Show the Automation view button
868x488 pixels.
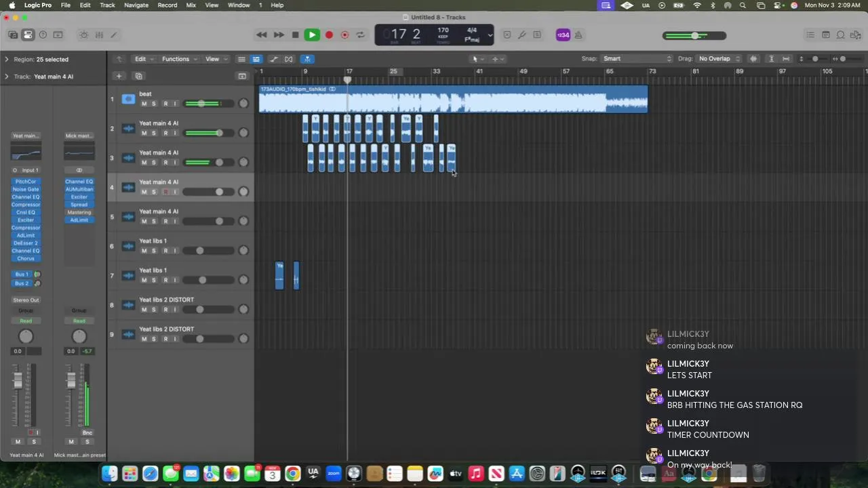point(273,59)
